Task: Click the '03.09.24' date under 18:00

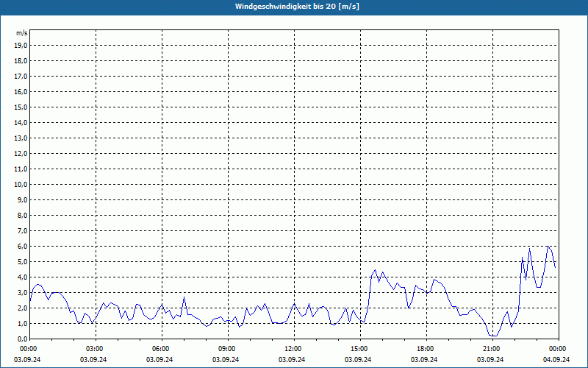Action: point(425,360)
